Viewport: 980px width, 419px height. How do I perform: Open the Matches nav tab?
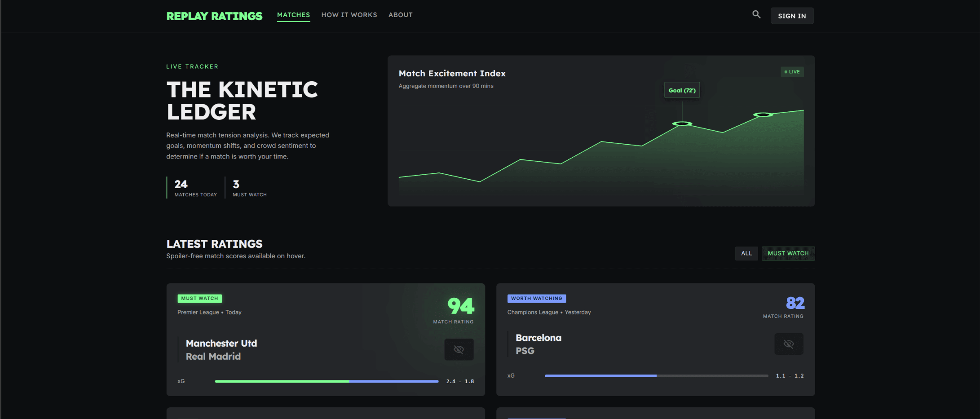(x=293, y=15)
